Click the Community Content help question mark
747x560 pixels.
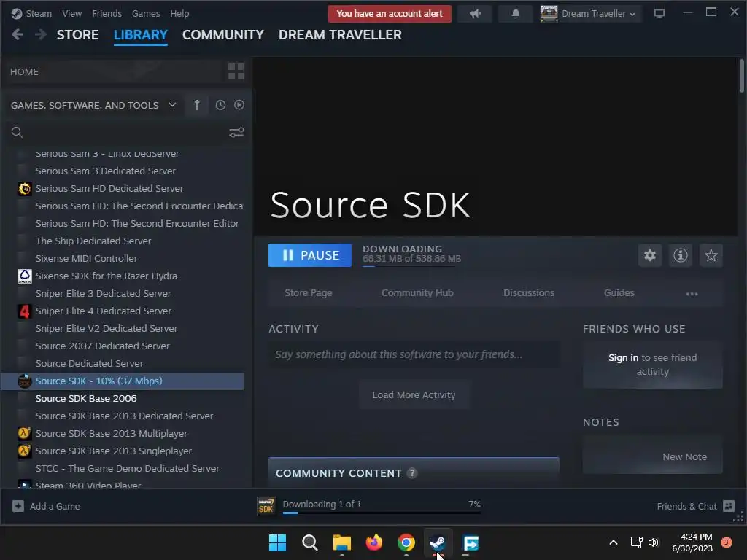412,472
